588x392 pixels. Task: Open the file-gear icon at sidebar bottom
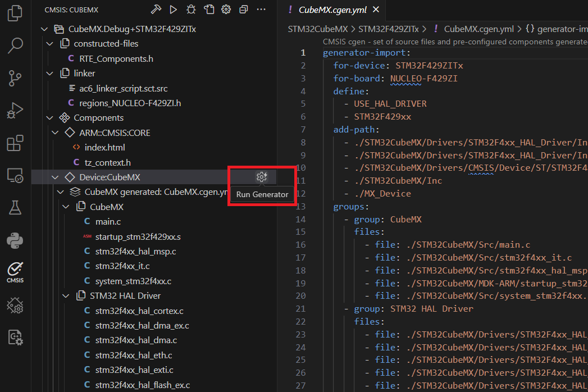coord(15,338)
